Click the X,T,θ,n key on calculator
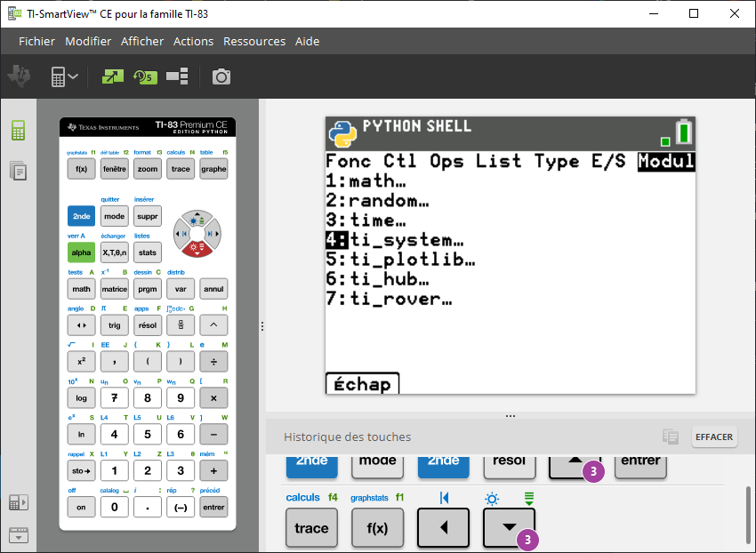The height and width of the screenshot is (553, 756). 114,252
